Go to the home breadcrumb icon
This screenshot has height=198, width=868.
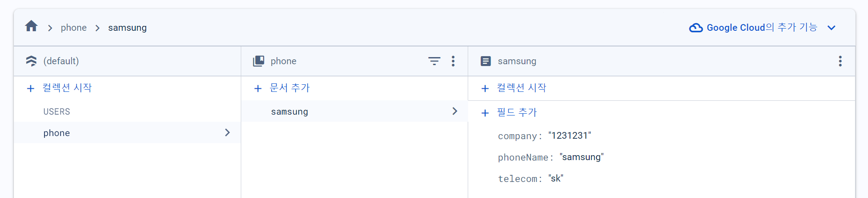point(31,26)
